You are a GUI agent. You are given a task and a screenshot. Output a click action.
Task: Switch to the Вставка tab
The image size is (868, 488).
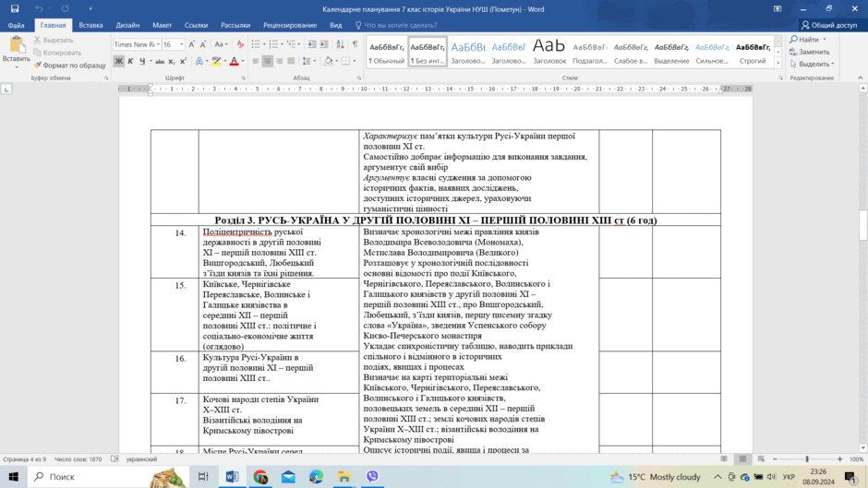(x=90, y=25)
